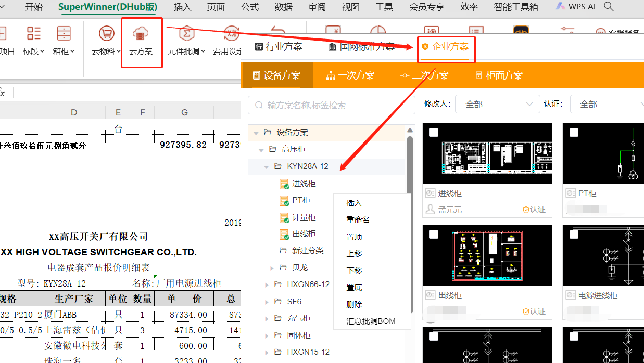Open the 元件批调 ribbon tool
The height and width of the screenshot is (363, 644).
pyautogui.click(x=187, y=41)
